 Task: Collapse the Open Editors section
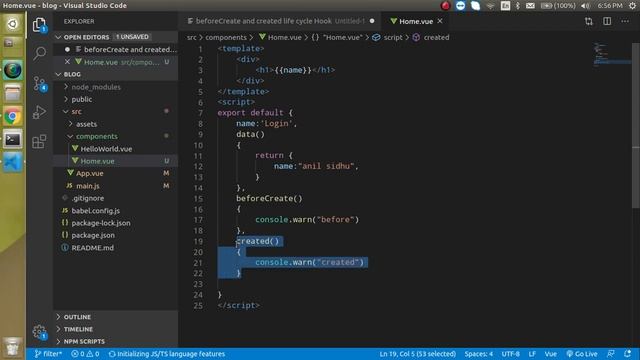[x=58, y=37]
